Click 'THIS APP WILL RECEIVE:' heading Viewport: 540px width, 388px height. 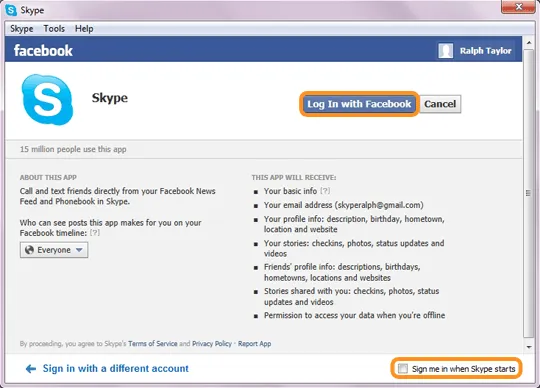point(294,178)
